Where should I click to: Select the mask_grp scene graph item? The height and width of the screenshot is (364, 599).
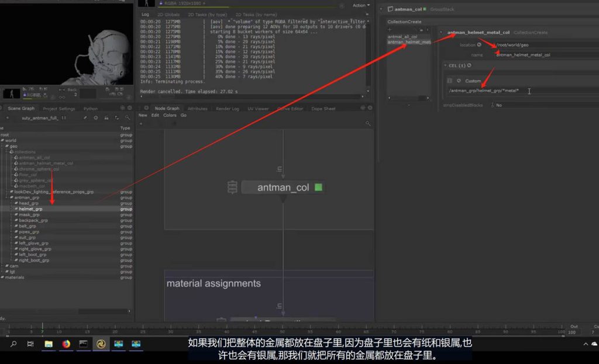29,214
